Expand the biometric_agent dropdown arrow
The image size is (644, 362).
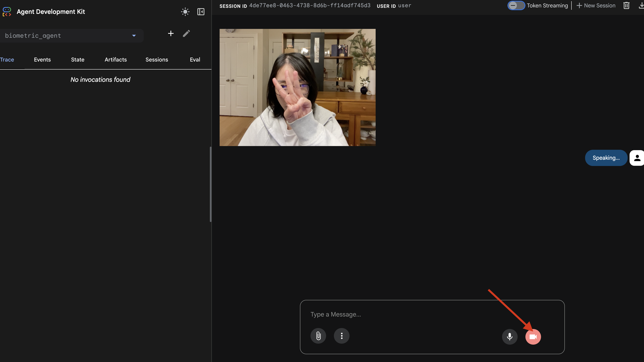(134, 36)
